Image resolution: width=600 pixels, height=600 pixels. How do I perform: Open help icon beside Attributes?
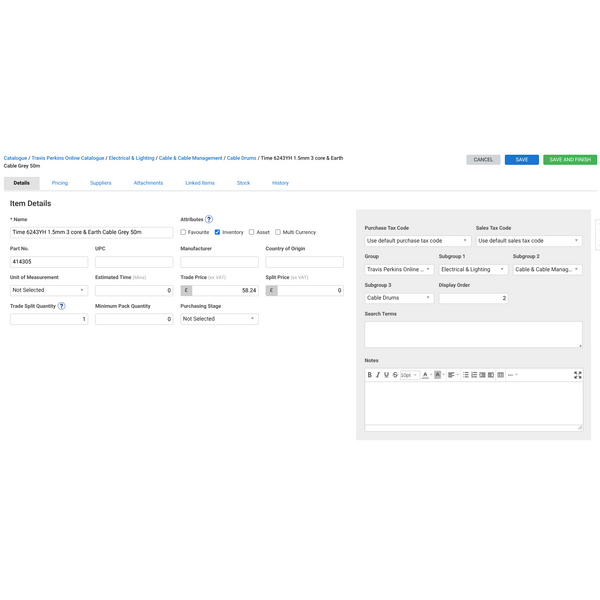pyautogui.click(x=209, y=219)
